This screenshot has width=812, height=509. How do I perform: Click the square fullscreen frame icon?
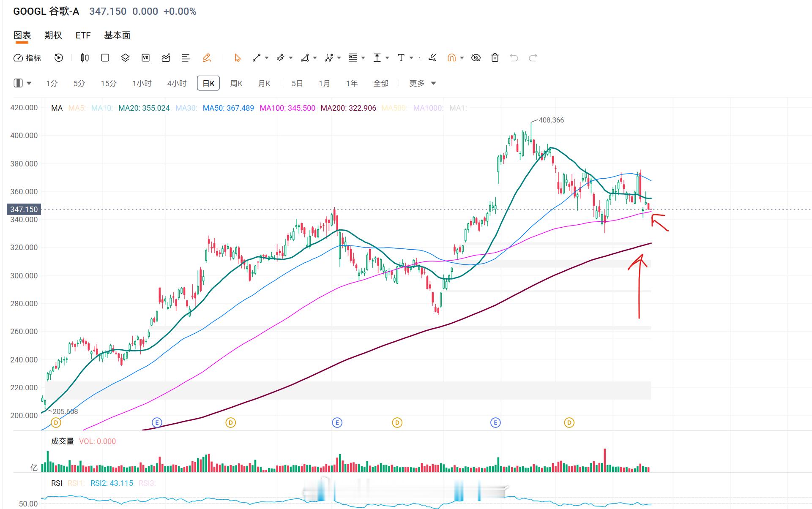pyautogui.click(x=105, y=58)
